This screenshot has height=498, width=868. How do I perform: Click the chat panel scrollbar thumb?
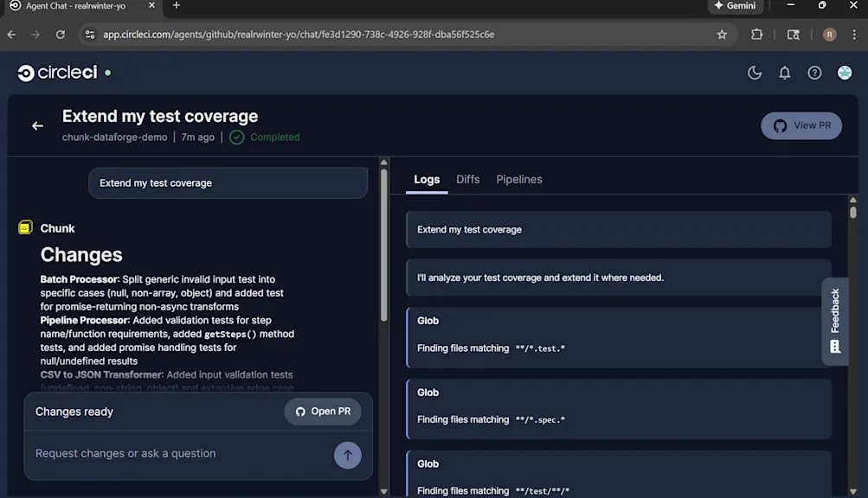point(383,245)
